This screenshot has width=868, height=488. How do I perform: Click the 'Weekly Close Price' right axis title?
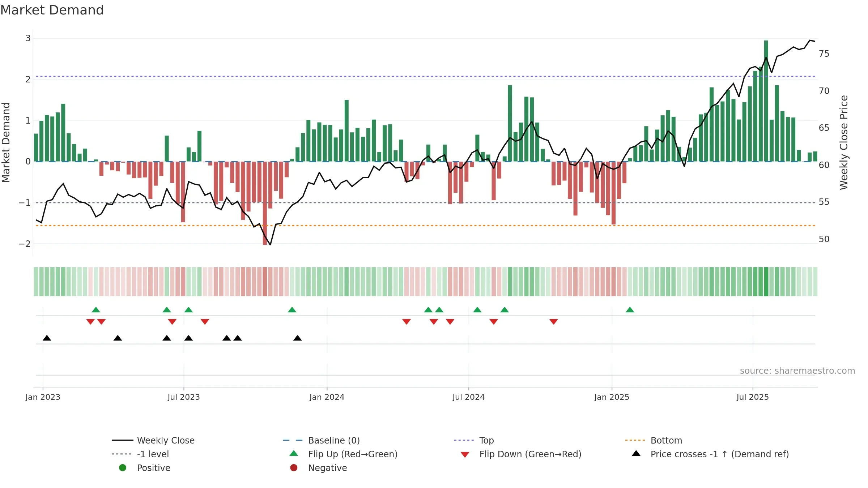tap(844, 142)
